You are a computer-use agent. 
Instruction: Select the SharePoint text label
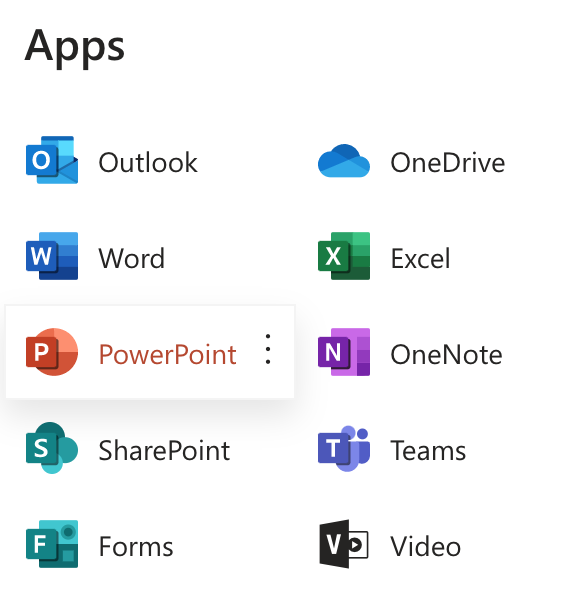point(164,450)
